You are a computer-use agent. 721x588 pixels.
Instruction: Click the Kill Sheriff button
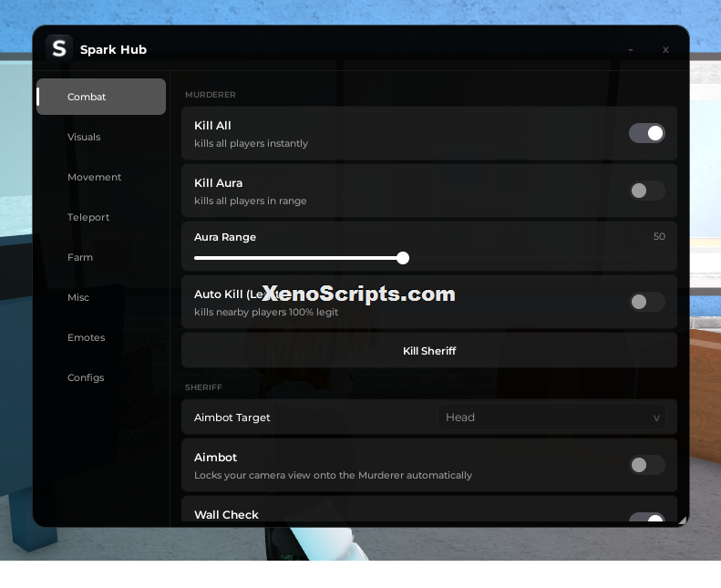click(x=429, y=351)
